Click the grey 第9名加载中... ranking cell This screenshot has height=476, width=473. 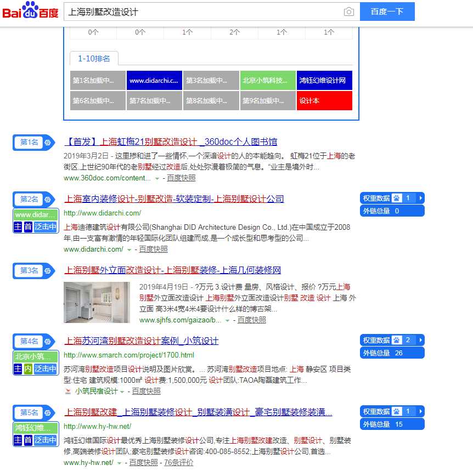click(x=268, y=101)
